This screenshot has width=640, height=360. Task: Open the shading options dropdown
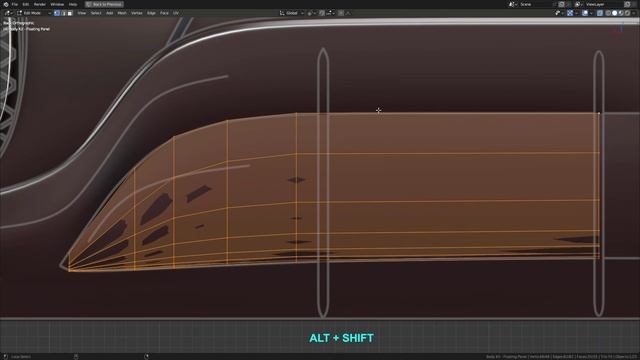point(634,13)
